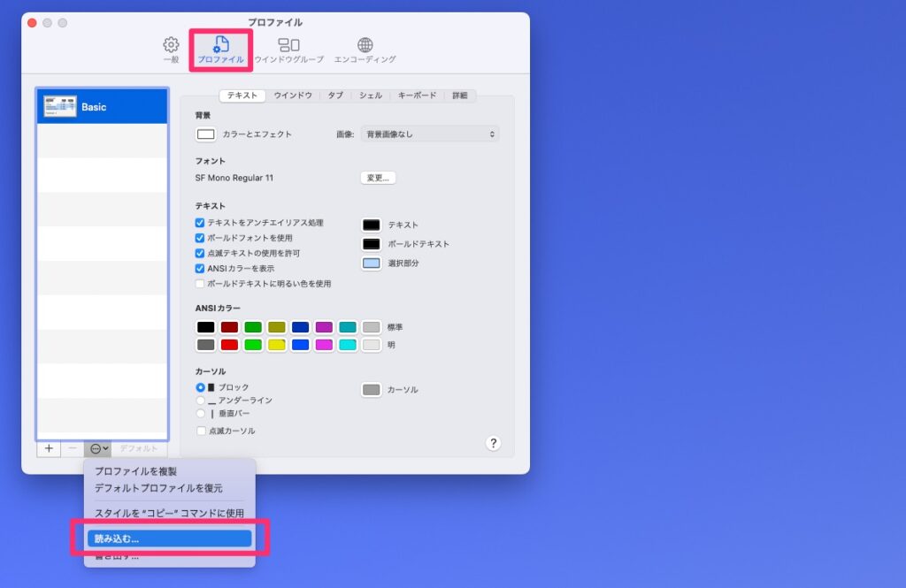This screenshot has width=906, height=588.
Task: Select the Basic profile thumbnail
Action: coord(60,106)
